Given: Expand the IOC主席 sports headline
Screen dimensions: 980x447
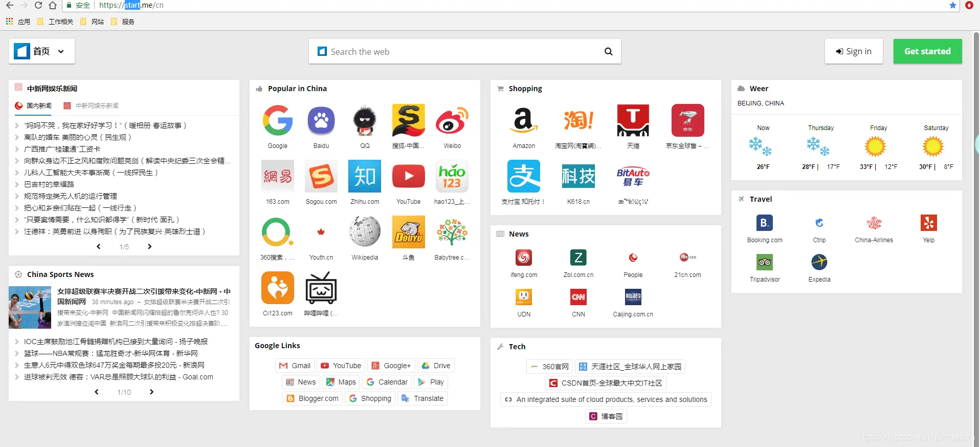Looking at the screenshot, I should [x=17, y=342].
